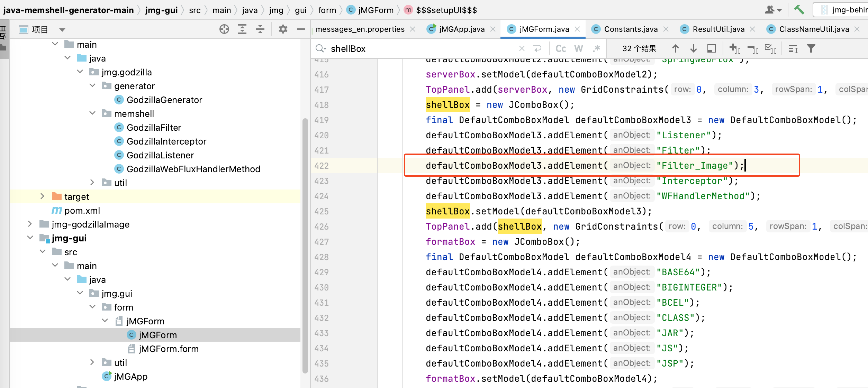The height and width of the screenshot is (388, 868).
Task: Add selection for next occurrence icon
Action: [x=734, y=48]
